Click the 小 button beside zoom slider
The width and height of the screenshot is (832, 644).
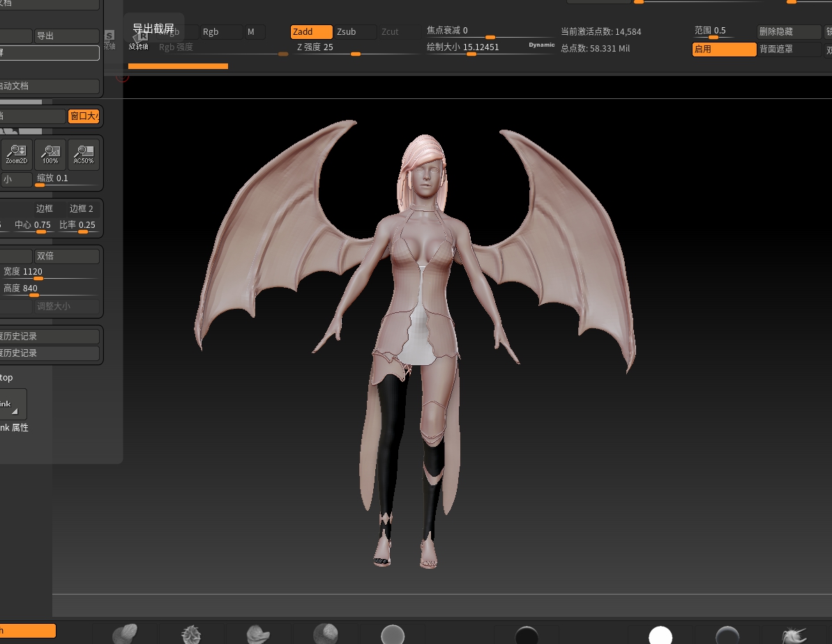16,179
